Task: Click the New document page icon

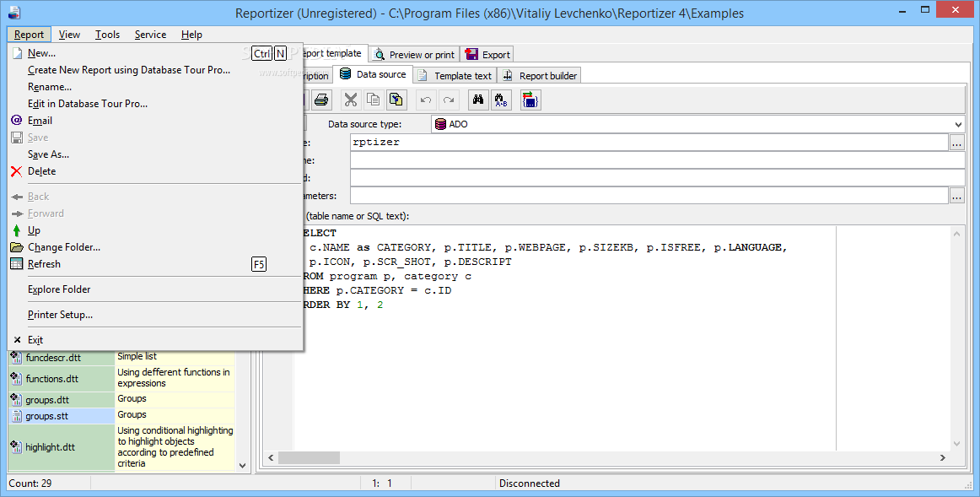Action: [17, 53]
